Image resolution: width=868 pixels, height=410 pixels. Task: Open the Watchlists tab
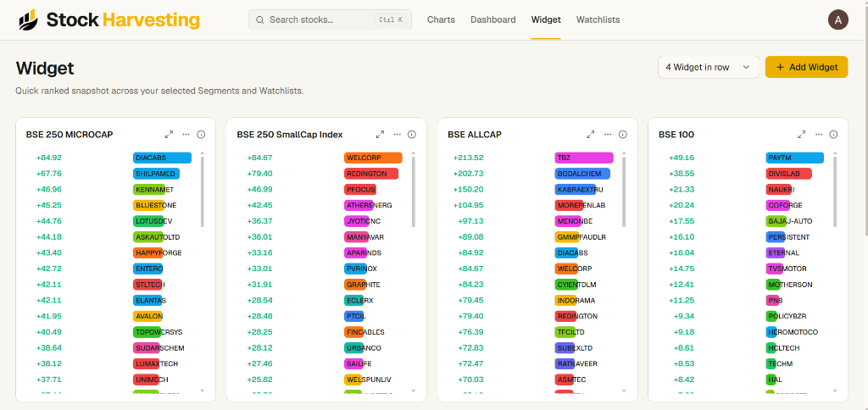[598, 20]
